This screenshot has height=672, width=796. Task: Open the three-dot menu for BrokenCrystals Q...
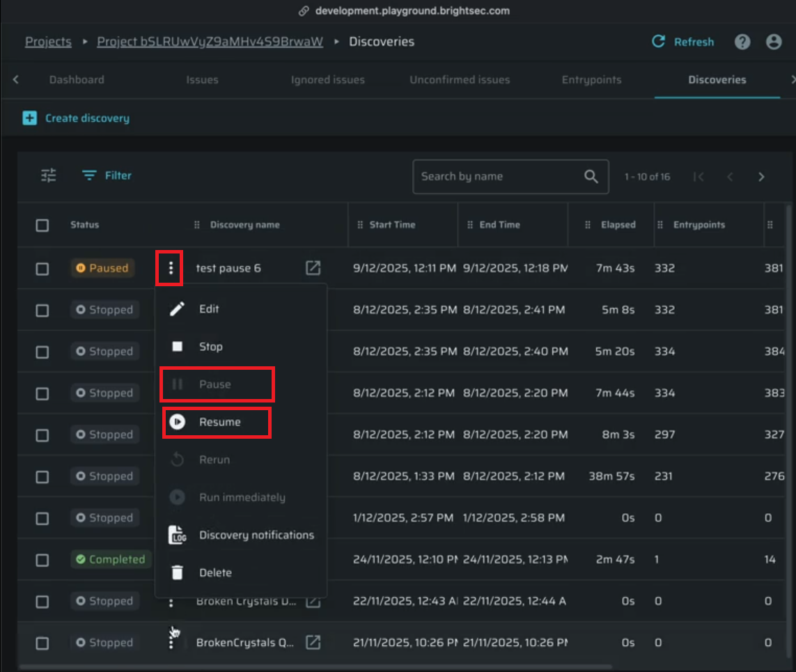[x=171, y=642]
